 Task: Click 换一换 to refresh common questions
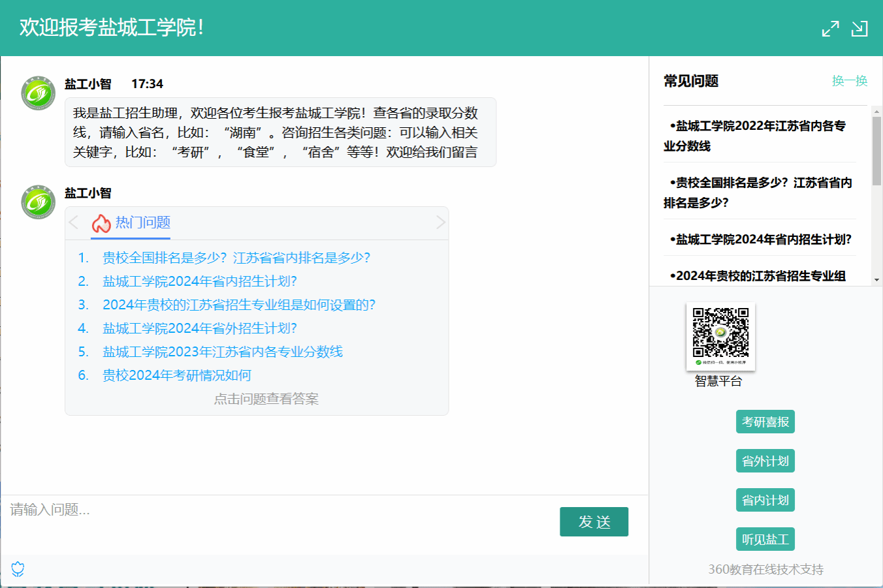click(x=849, y=81)
